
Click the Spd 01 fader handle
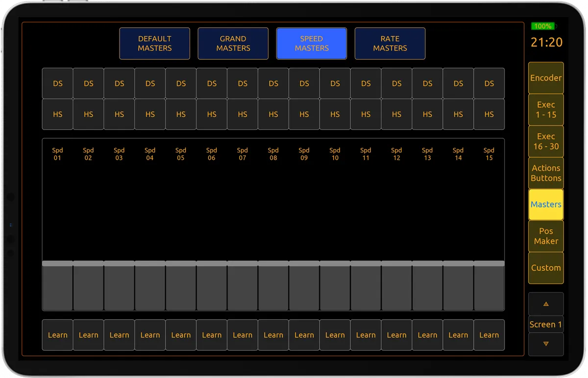[x=58, y=263]
